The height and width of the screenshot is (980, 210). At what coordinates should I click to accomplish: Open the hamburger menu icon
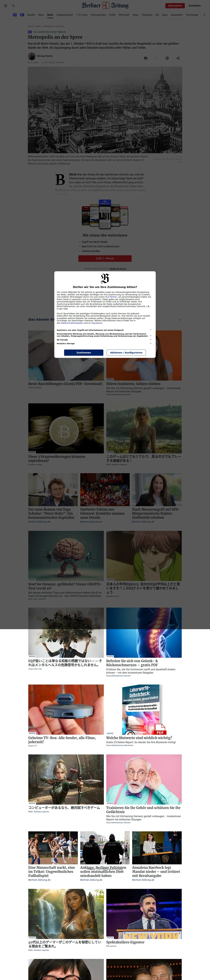point(5,6)
